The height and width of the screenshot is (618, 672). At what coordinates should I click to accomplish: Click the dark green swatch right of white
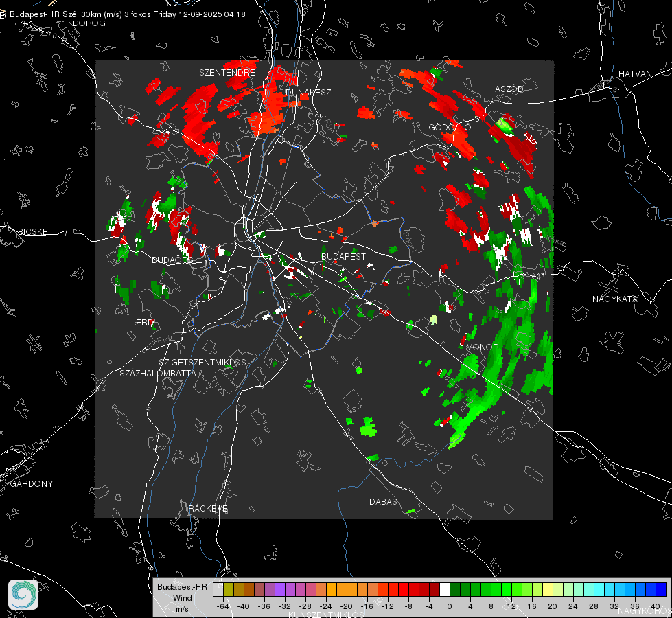click(x=455, y=590)
